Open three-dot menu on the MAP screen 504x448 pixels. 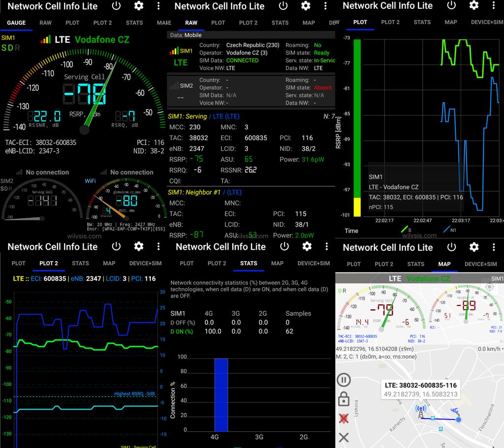[x=494, y=247]
